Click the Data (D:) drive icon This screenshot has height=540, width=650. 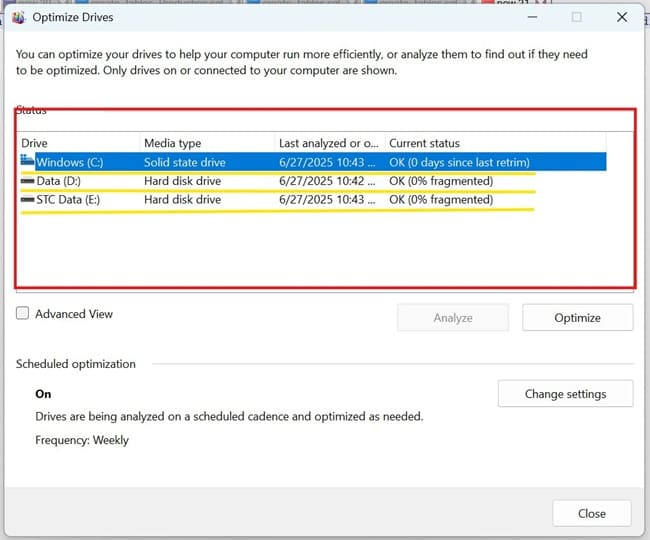click(27, 181)
